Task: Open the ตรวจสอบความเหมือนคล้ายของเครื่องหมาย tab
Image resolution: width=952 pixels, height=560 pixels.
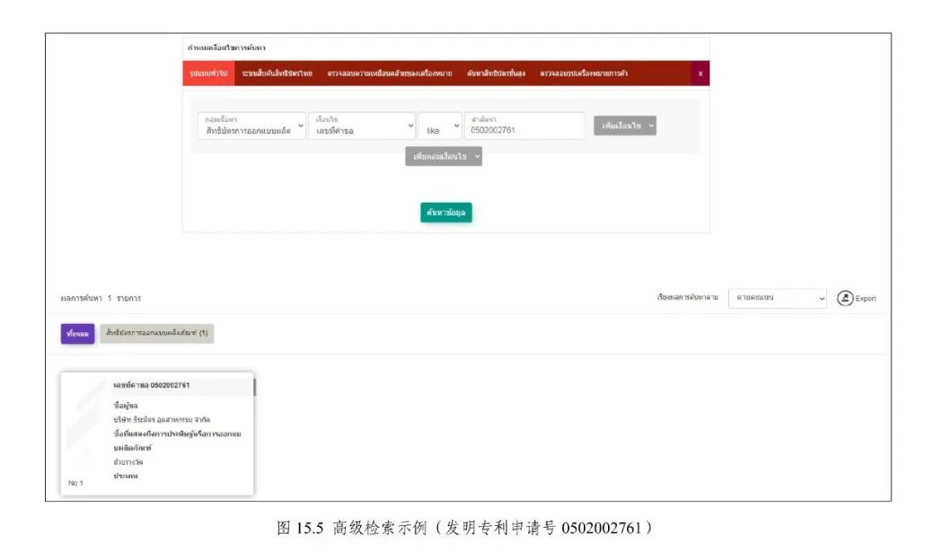Action: (x=389, y=74)
